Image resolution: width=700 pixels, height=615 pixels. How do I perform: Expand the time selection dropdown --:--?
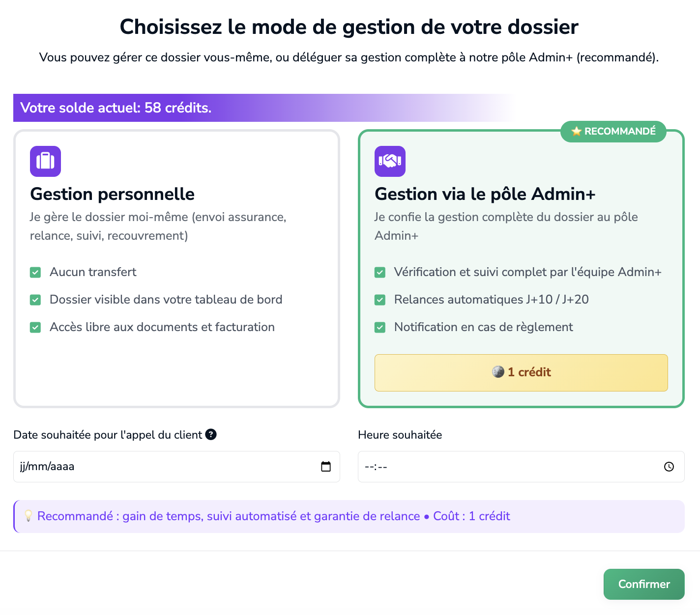(442, 467)
